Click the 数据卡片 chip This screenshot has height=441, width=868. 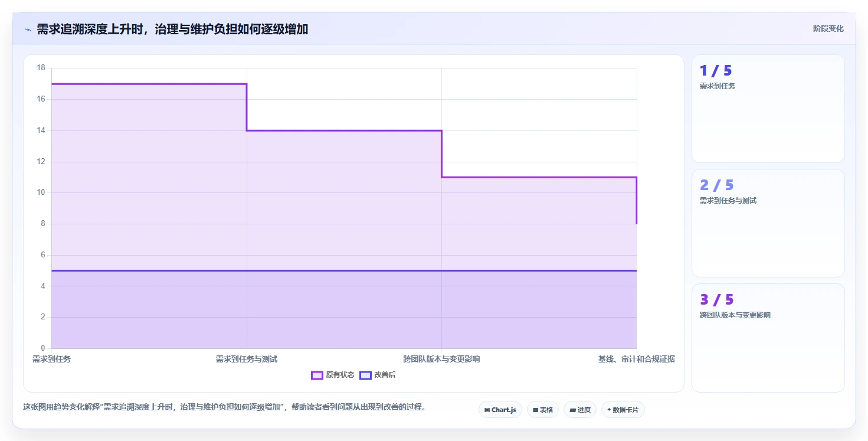click(x=623, y=410)
